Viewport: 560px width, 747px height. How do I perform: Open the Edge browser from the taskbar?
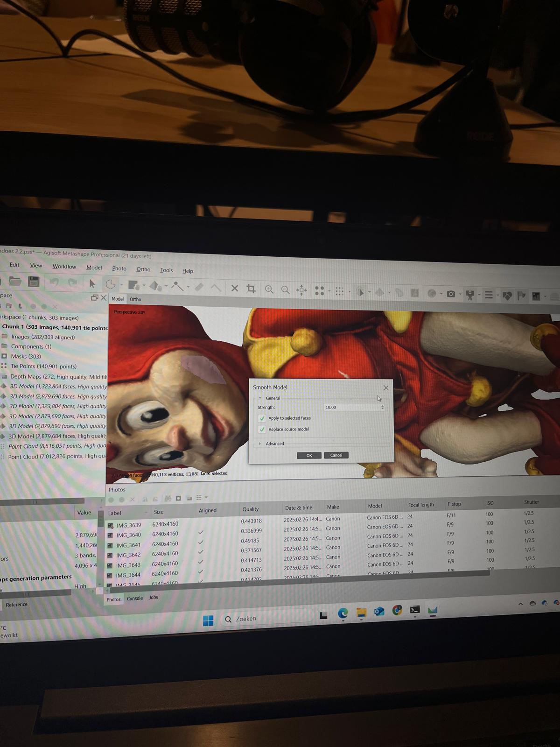point(343,613)
